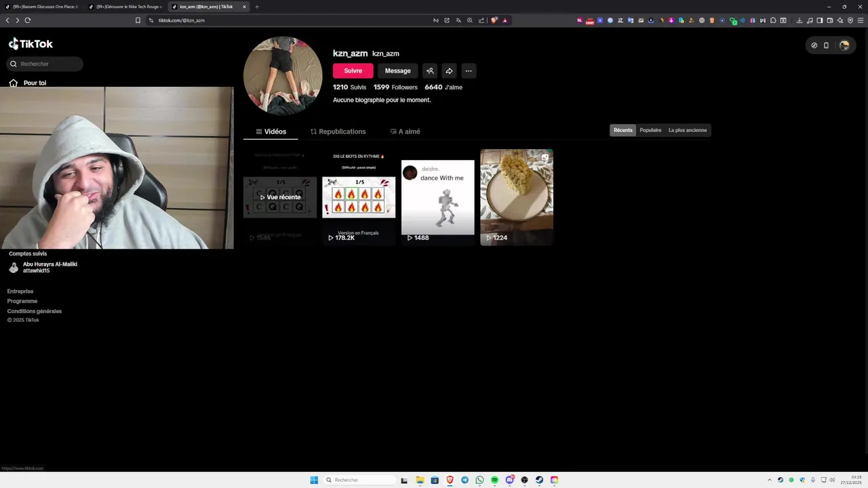Click the search field in TikTok sidebar
Screen dimensions: 868x488
click(x=45, y=64)
